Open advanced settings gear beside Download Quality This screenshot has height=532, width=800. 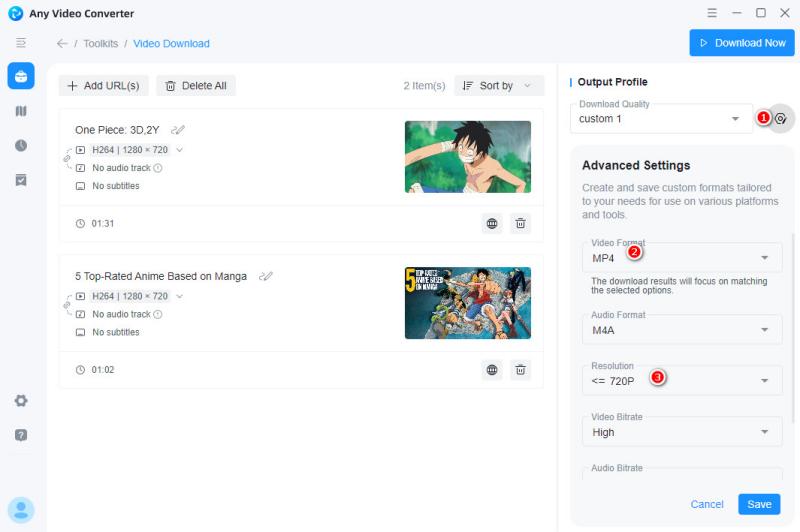coord(781,118)
